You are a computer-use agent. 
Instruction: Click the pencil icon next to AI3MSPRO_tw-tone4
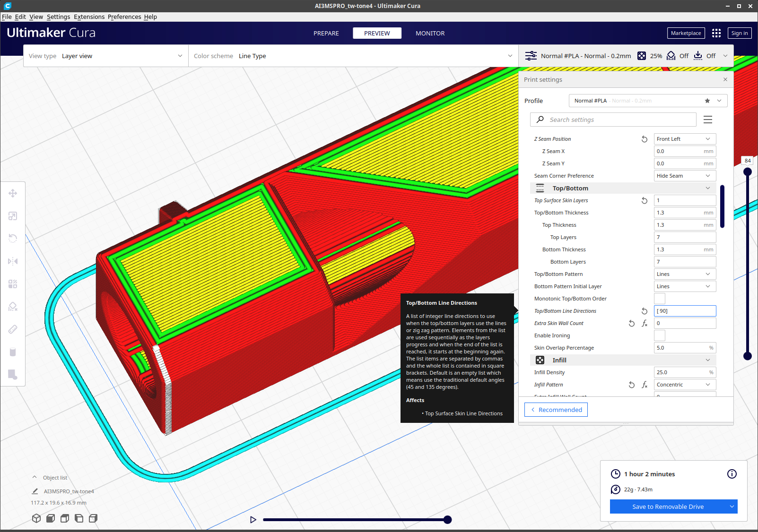point(35,491)
